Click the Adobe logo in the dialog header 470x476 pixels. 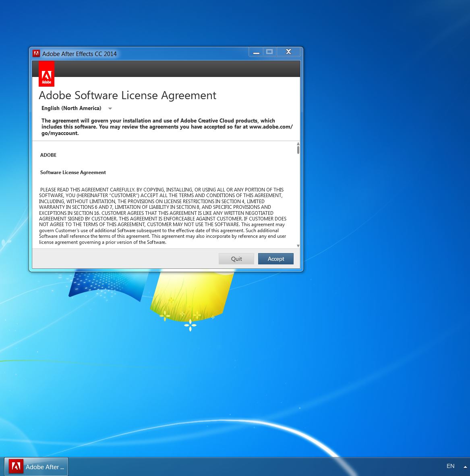click(x=46, y=74)
